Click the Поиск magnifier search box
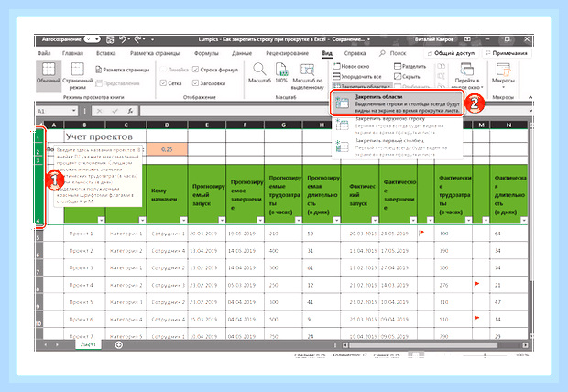568x392 pixels. point(393,53)
